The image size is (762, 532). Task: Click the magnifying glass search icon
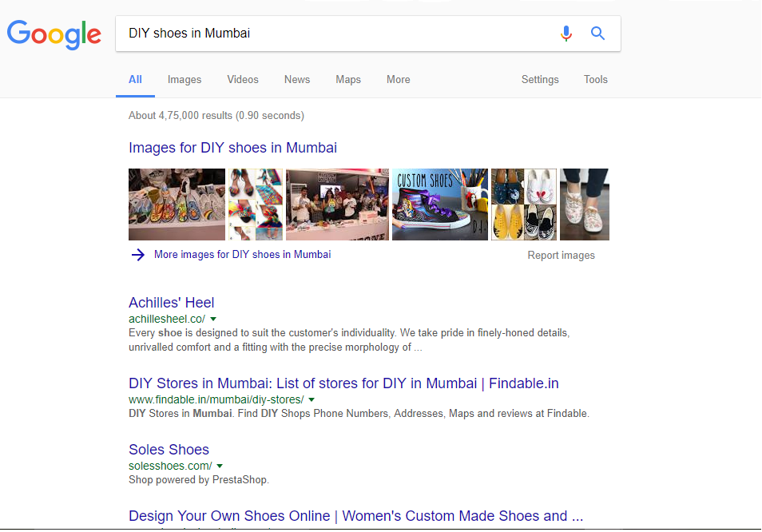tap(597, 34)
